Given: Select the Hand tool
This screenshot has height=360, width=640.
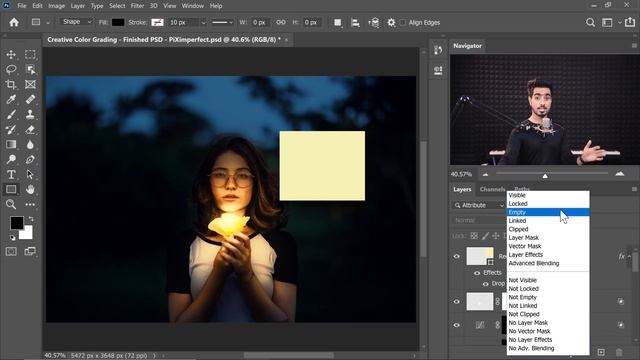Looking at the screenshot, I should pos(30,189).
